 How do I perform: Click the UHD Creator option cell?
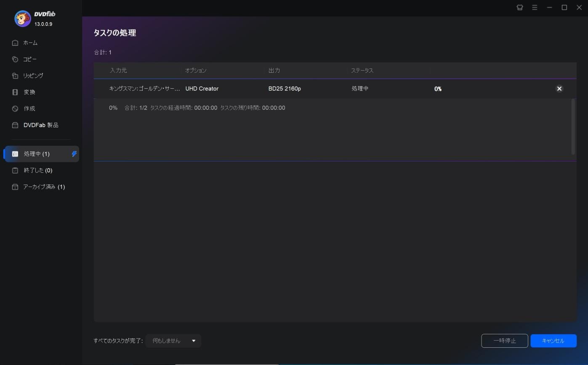(202, 89)
